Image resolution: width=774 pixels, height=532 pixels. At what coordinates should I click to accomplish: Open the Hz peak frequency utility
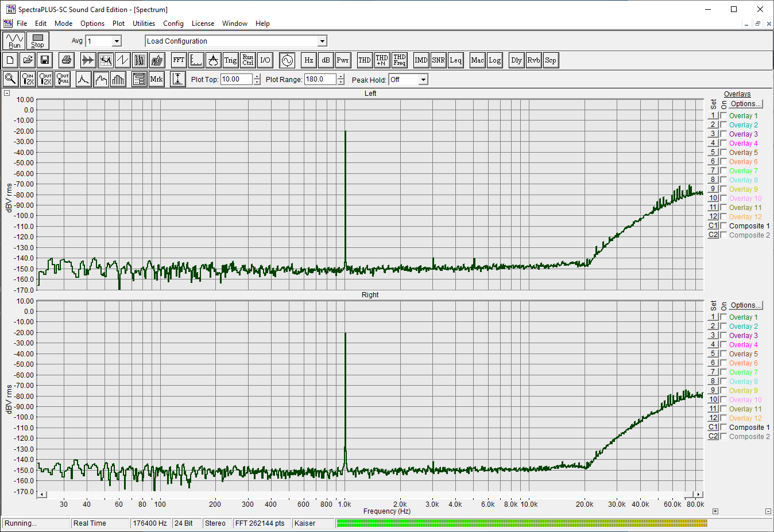[309, 60]
